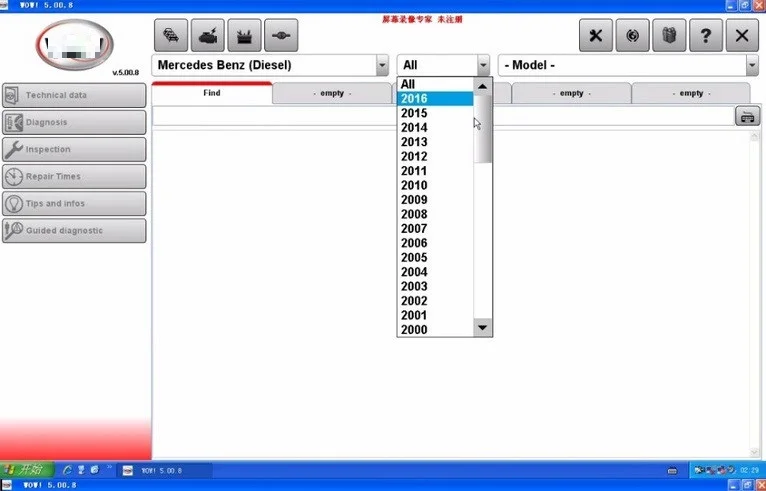Screen dimensions: 766x491
Task: Choose 2015 in the year list
Action: click(435, 113)
